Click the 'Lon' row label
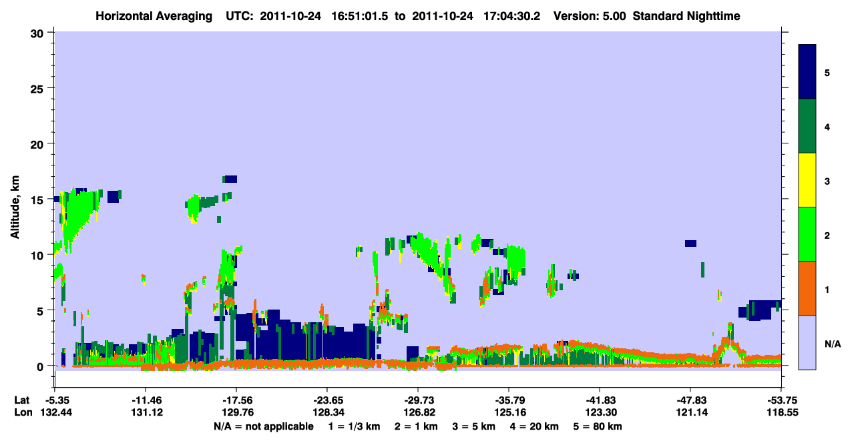 23,412
